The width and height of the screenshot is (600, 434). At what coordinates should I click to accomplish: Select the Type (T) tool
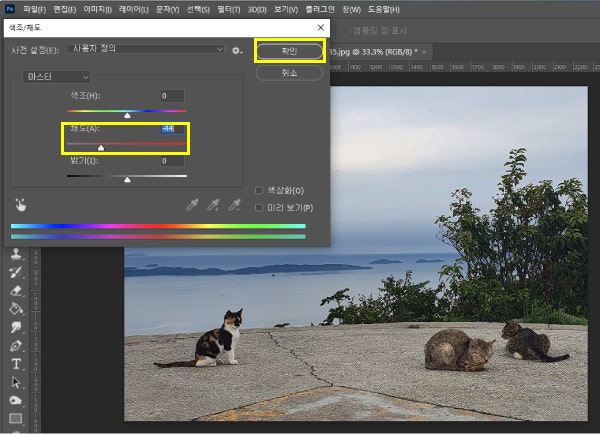(x=16, y=364)
